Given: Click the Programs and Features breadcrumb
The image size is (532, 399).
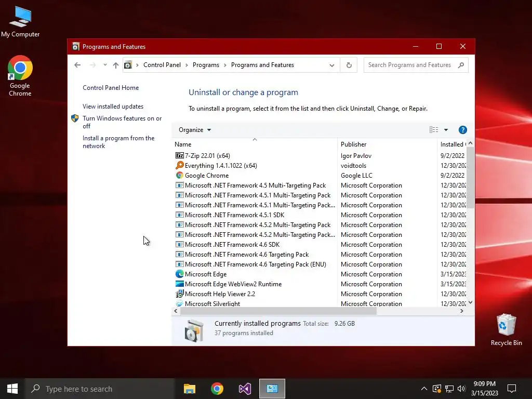Looking at the screenshot, I should coord(262,65).
